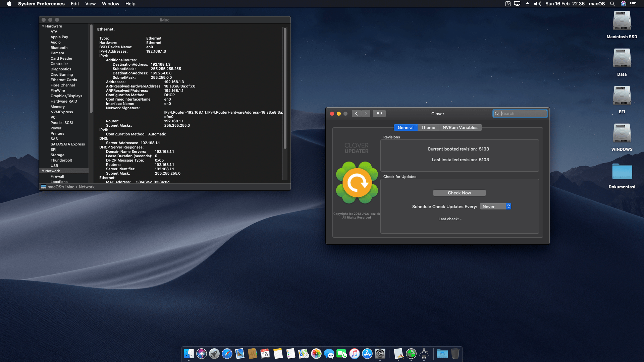Open the System Preferences app menu
644x362 pixels.
coord(41,4)
